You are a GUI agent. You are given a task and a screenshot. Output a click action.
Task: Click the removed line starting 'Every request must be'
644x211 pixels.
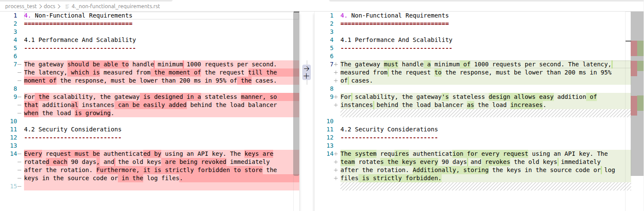point(148,154)
